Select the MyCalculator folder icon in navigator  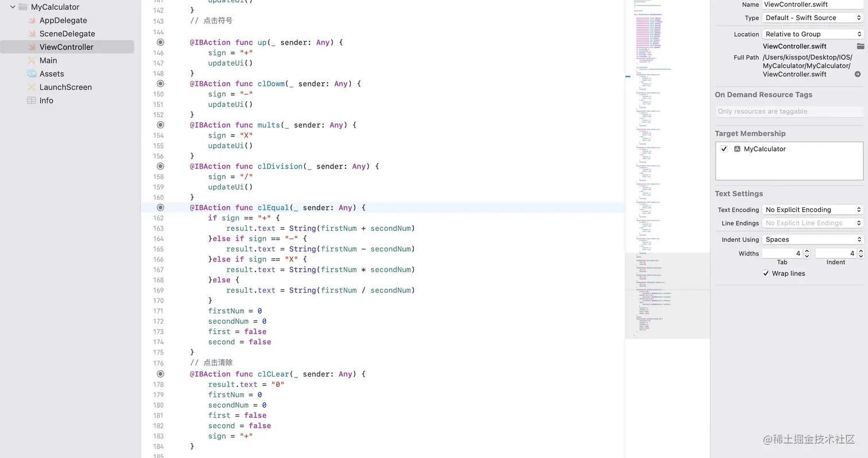pyautogui.click(x=23, y=7)
